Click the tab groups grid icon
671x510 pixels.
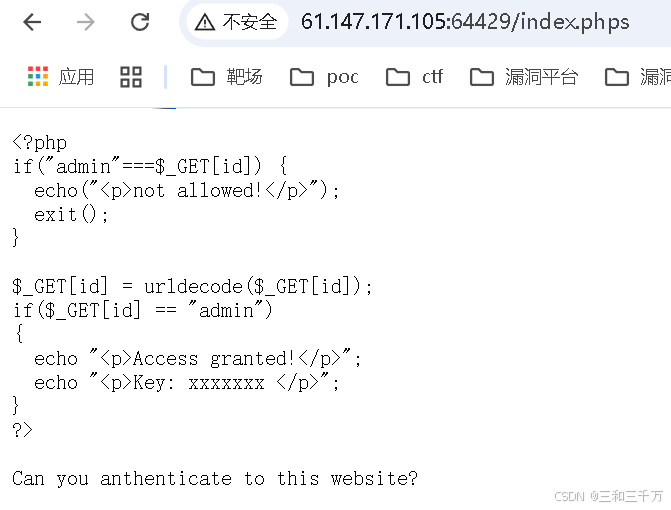[x=131, y=77]
